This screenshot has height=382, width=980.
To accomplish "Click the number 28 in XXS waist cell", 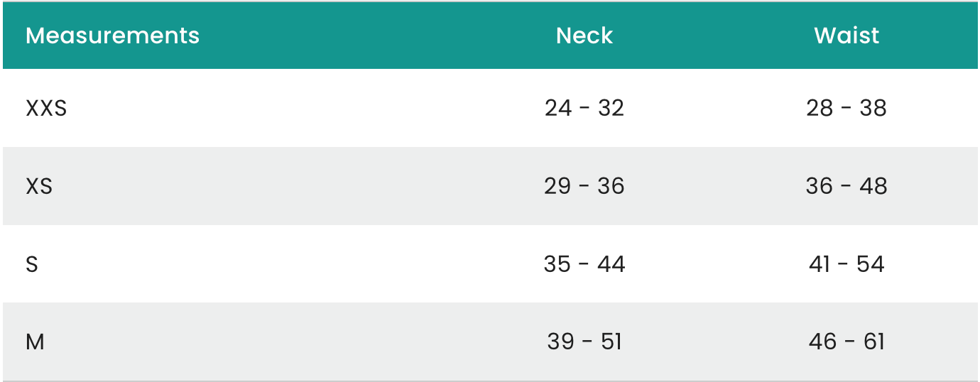I will click(820, 108).
